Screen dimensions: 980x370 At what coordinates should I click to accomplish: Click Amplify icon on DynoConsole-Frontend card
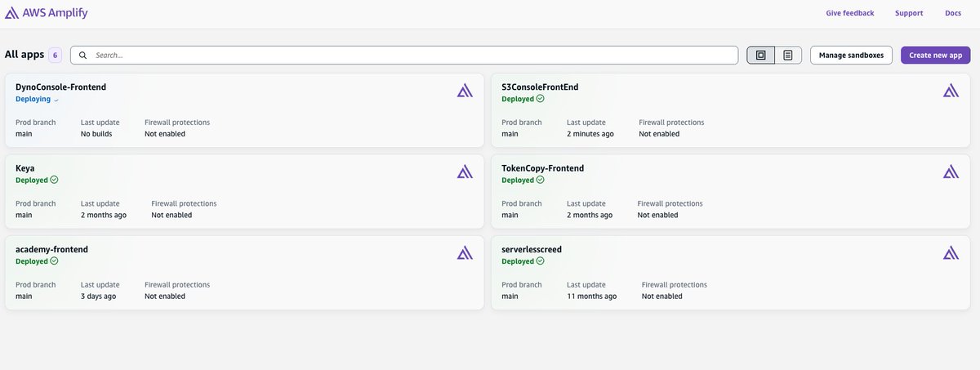pyautogui.click(x=465, y=91)
